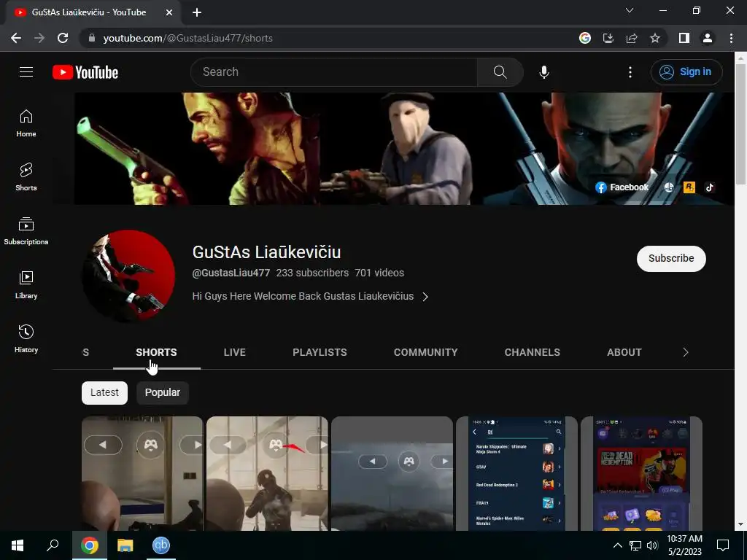Viewport: 747px width, 560px height.
Task: Toggle Chrome side panel
Action: click(x=684, y=38)
